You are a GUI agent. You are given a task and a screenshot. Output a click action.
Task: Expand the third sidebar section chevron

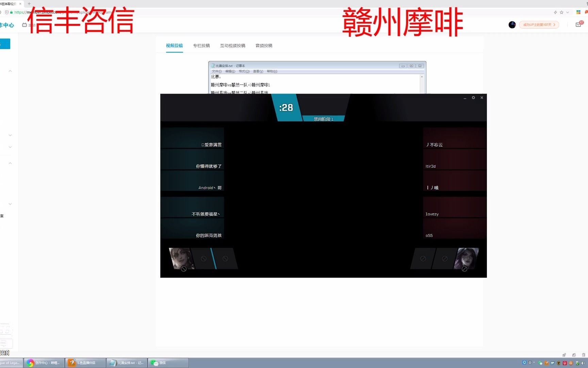(x=10, y=147)
